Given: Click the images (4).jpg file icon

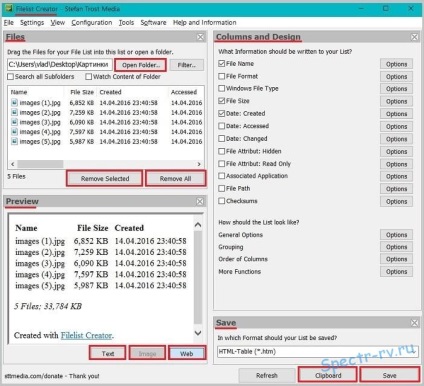Looking at the screenshot, I should coord(14,132).
